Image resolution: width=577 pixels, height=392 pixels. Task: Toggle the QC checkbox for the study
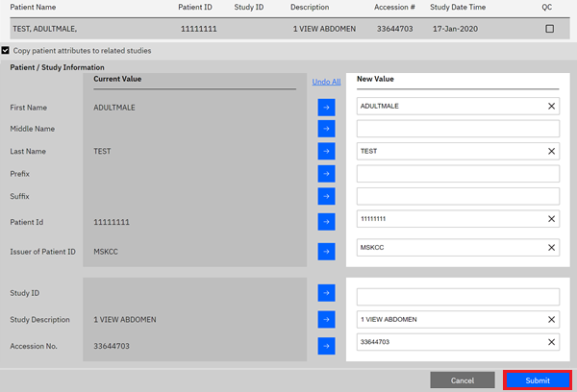[x=549, y=29]
